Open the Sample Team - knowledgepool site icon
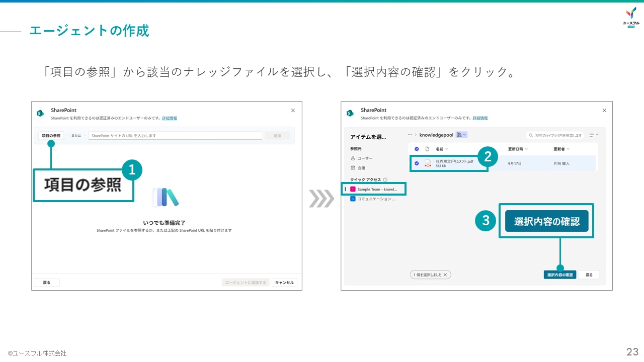Viewport: 644px width, 362px height. pyautogui.click(x=352, y=189)
